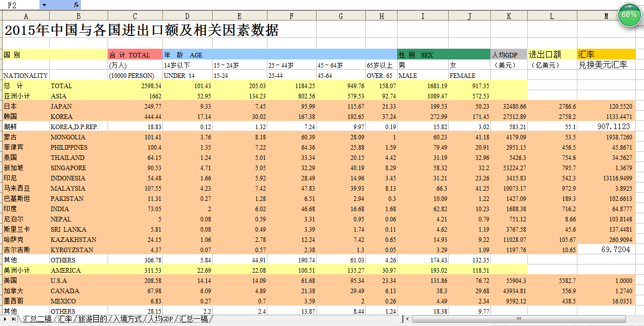The width and height of the screenshot is (644, 326).
Task: Click the NATIONALITY cell
Action: click(x=26, y=75)
